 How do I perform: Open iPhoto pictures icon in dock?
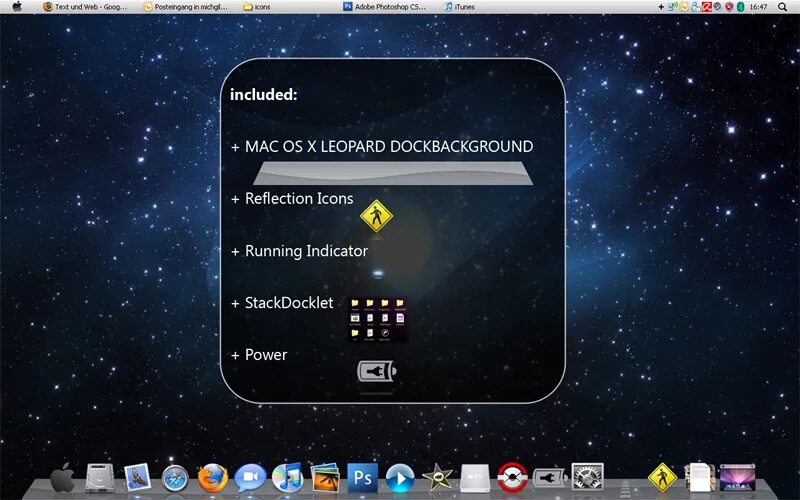pos(325,478)
